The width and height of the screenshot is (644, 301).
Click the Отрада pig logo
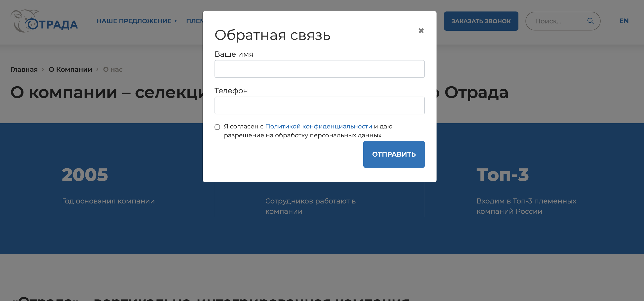point(44,21)
